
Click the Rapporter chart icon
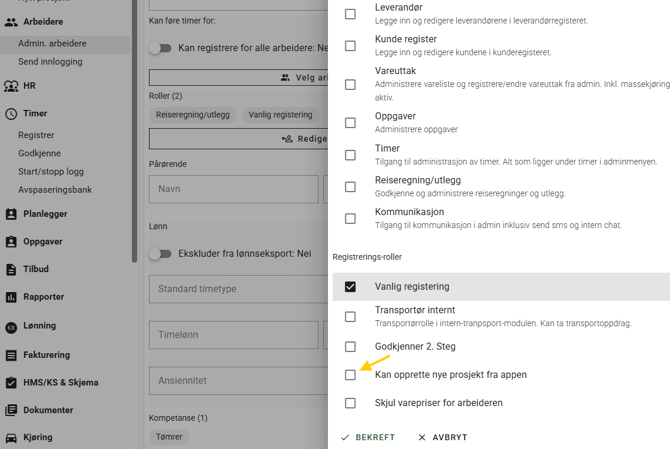click(x=11, y=297)
